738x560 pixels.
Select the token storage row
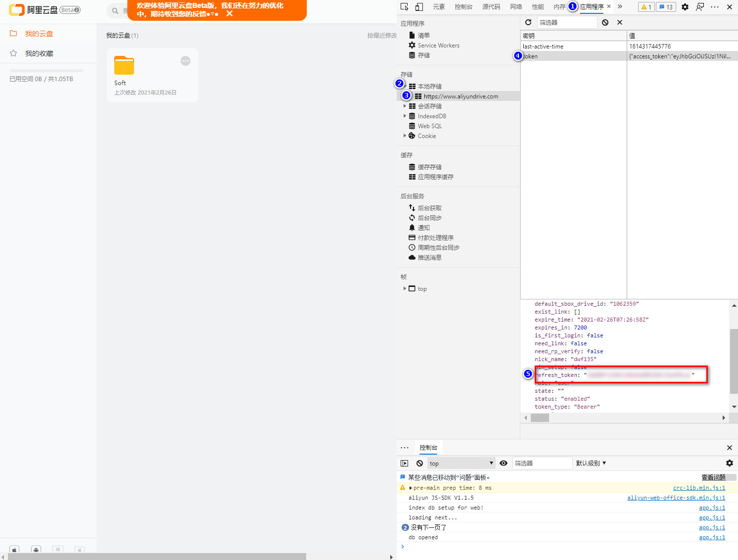pos(629,56)
